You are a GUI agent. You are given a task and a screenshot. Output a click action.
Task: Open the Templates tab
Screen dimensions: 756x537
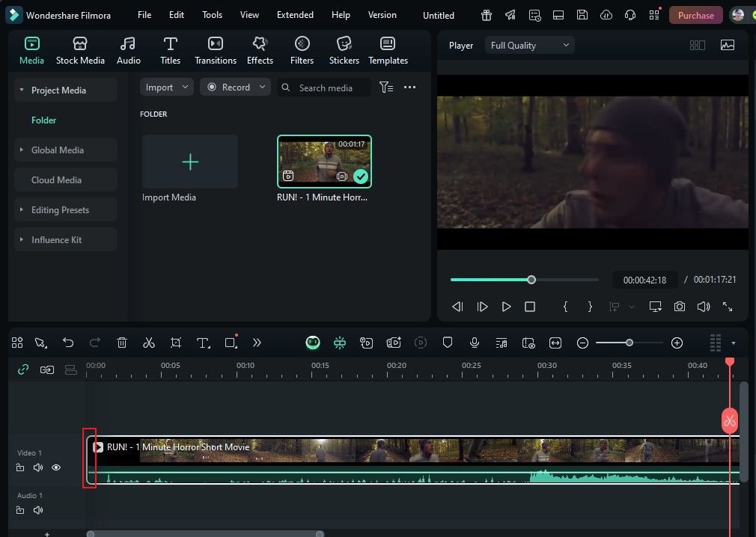coord(388,50)
